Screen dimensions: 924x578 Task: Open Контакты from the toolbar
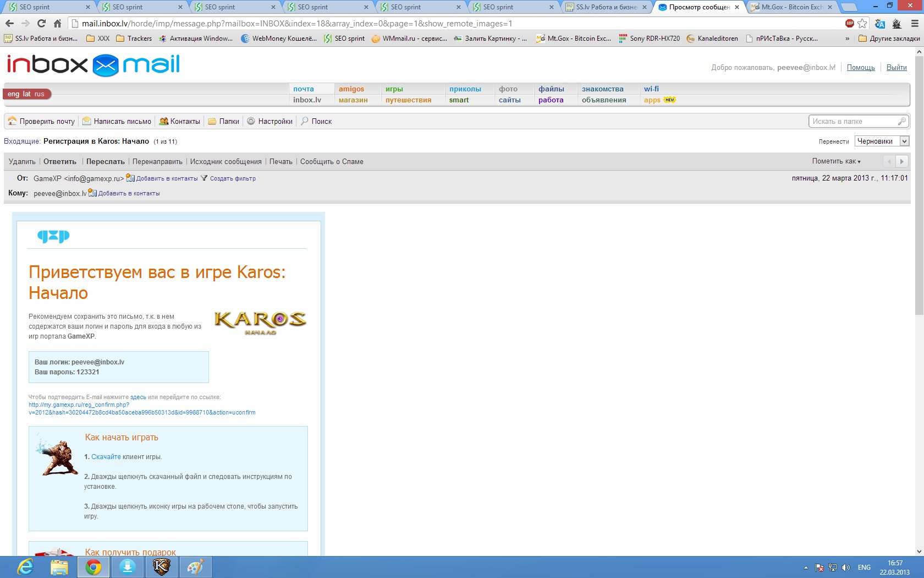click(180, 121)
